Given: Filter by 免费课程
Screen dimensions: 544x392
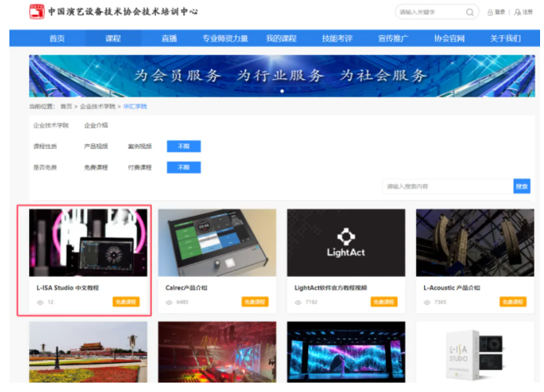Looking at the screenshot, I should pyautogui.click(x=96, y=168).
